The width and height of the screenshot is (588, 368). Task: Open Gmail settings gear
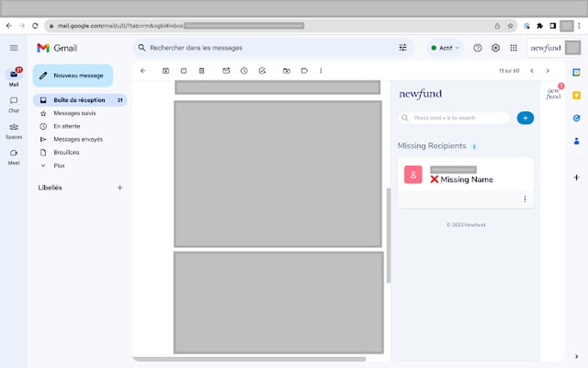click(495, 48)
